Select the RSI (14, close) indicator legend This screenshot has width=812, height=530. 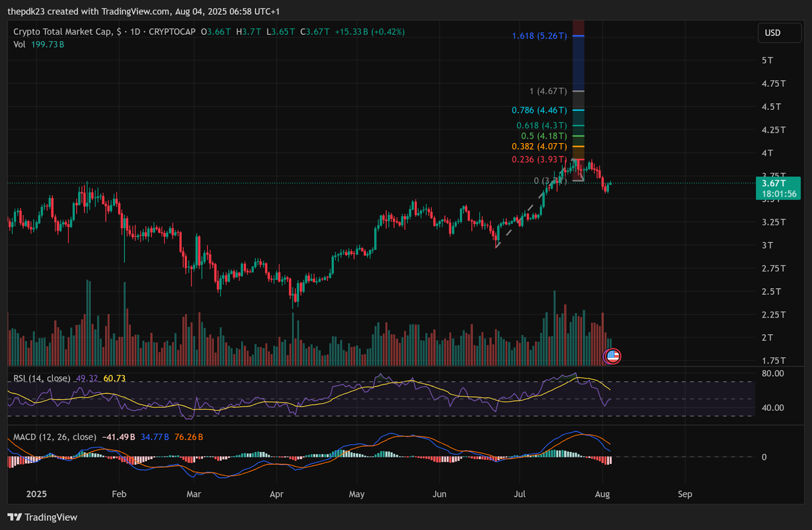(x=42, y=378)
